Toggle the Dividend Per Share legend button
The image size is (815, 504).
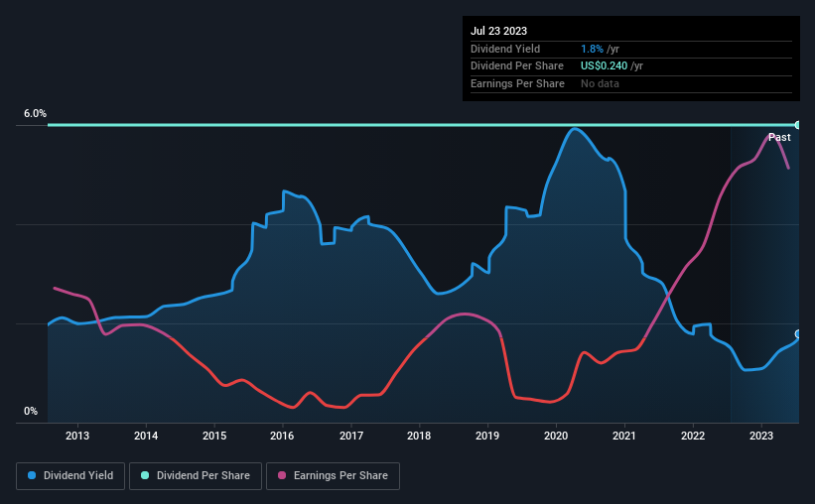pos(196,475)
